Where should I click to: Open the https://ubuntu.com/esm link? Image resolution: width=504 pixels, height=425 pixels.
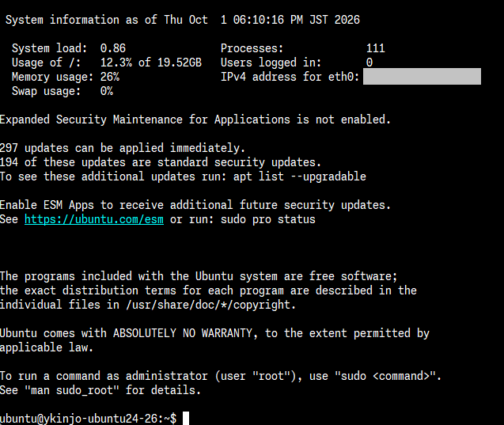coord(94,219)
